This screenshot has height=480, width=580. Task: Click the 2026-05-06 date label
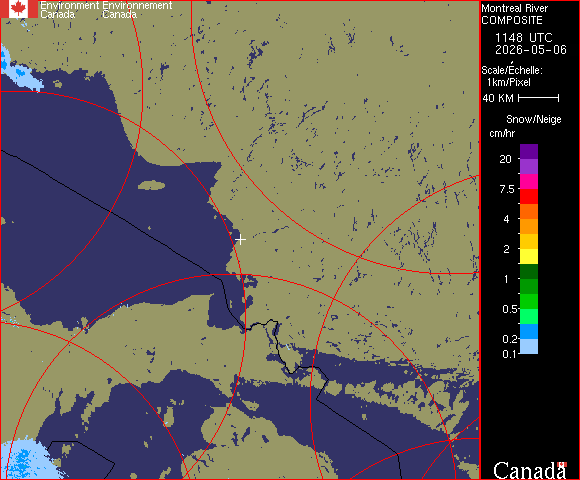click(x=531, y=50)
